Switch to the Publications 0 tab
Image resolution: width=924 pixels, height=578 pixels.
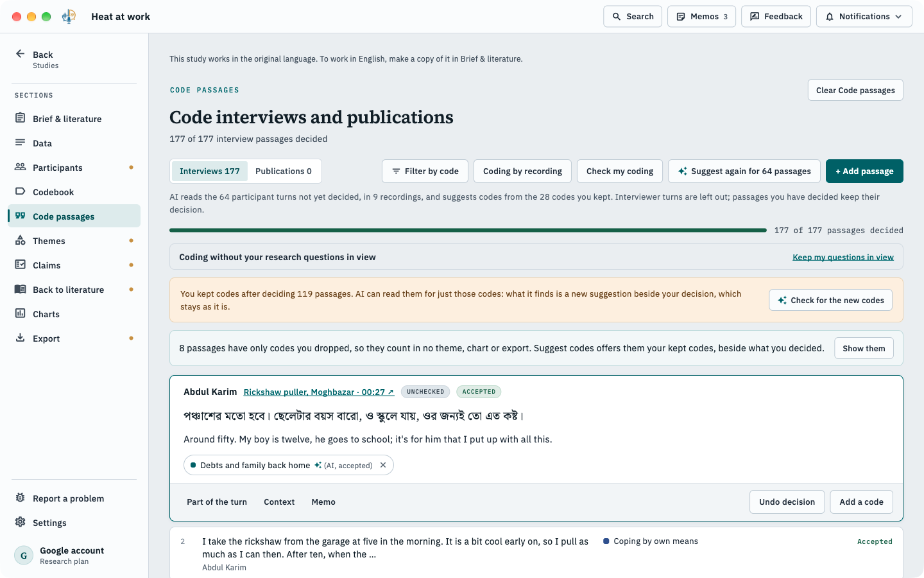284,171
